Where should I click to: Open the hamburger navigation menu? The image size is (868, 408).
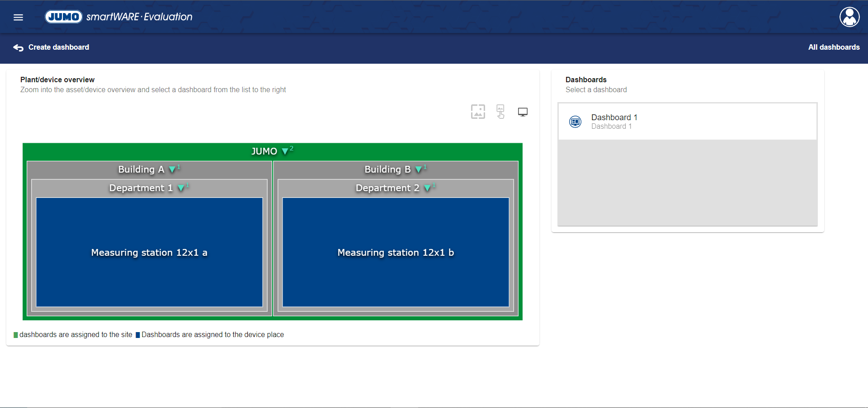point(18,17)
